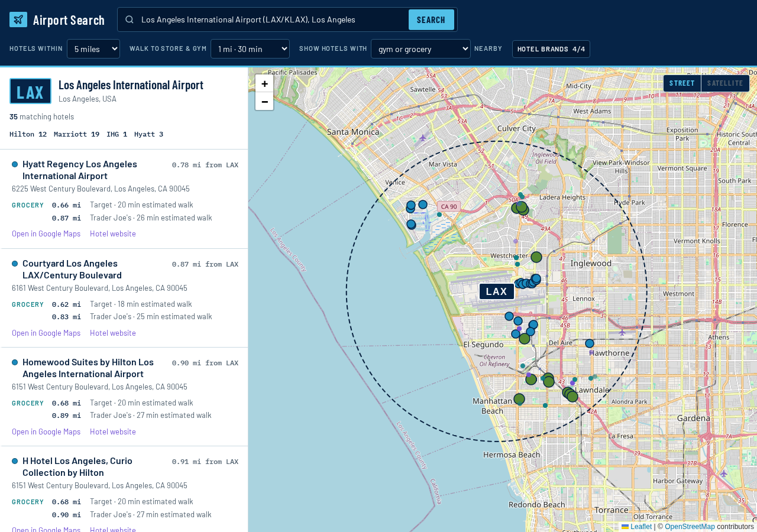Open Courtyard LAX hotel website link
This screenshot has height=532, width=757.
(113, 333)
